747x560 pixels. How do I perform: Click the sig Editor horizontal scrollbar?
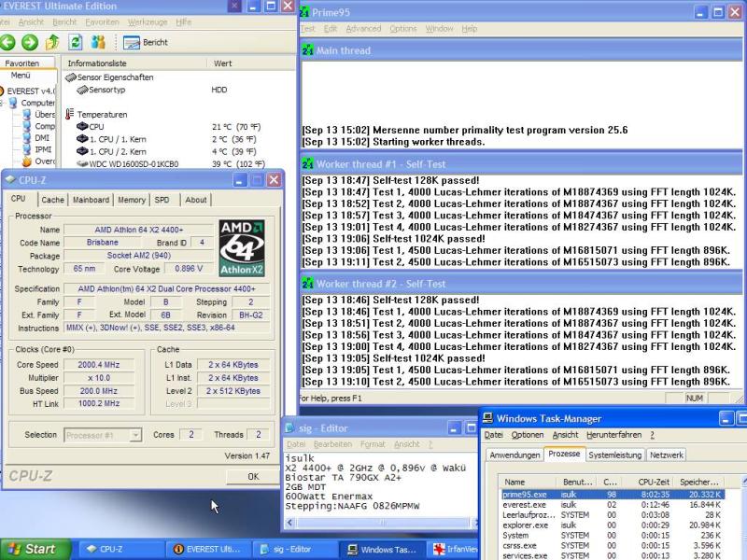click(x=383, y=523)
